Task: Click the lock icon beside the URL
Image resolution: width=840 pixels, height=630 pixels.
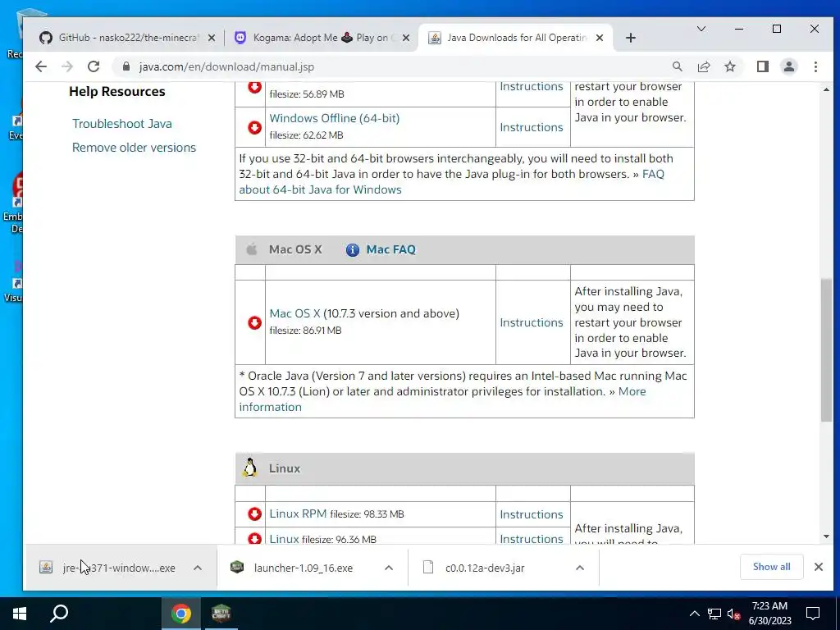Action: 126,66
